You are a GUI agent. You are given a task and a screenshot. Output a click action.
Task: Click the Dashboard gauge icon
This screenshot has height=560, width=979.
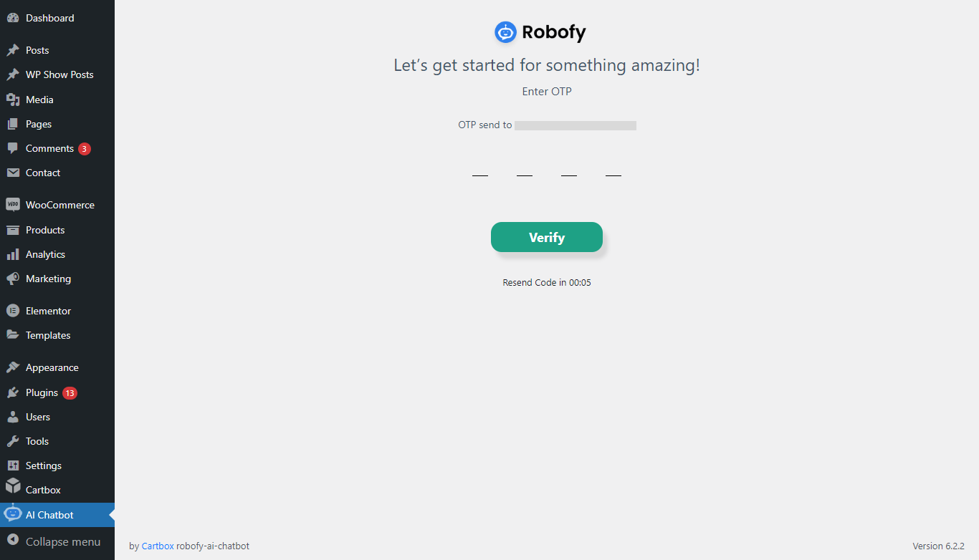13,18
